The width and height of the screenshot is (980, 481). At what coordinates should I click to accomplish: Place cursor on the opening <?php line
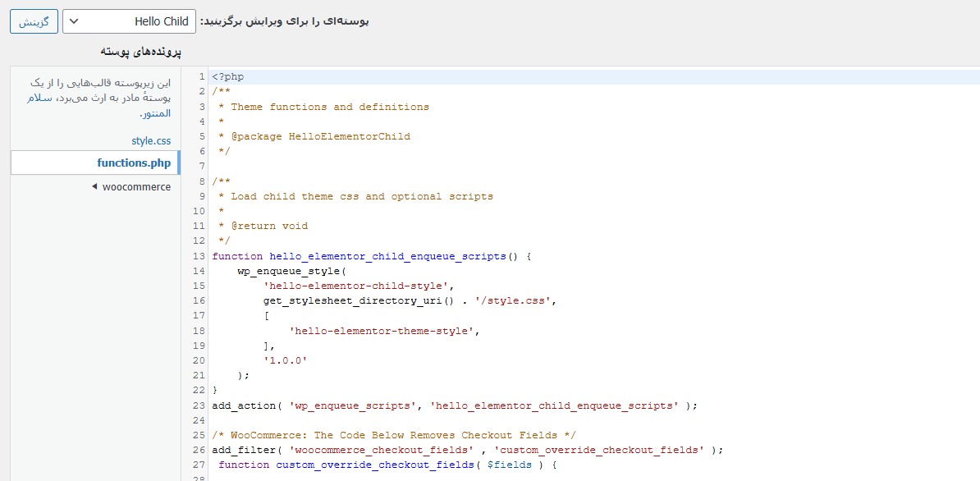pyautogui.click(x=230, y=76)
